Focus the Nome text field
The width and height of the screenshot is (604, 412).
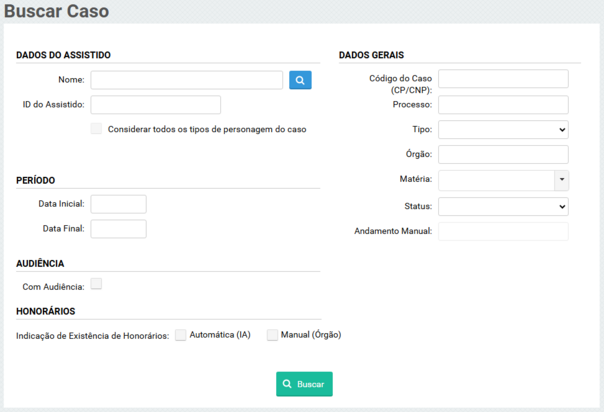click(187, 80)
